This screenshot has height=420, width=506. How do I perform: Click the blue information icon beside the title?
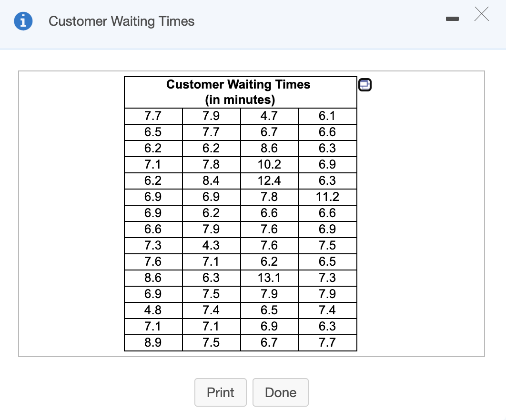pyautogui.click(x=23, y=21)
